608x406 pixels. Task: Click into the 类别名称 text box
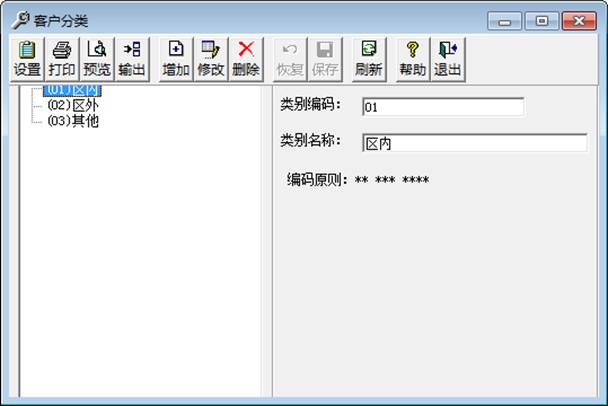[474, 143]
